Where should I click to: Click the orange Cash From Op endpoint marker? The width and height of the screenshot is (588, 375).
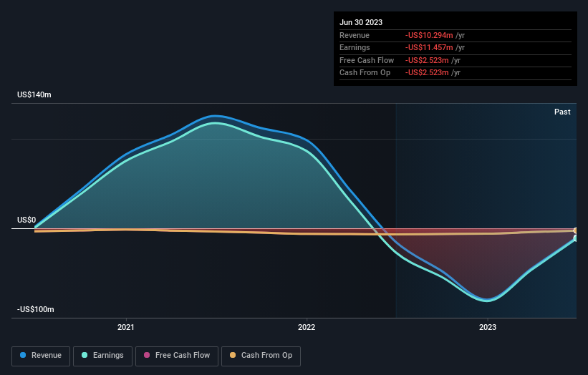click(x=576, y=230)
